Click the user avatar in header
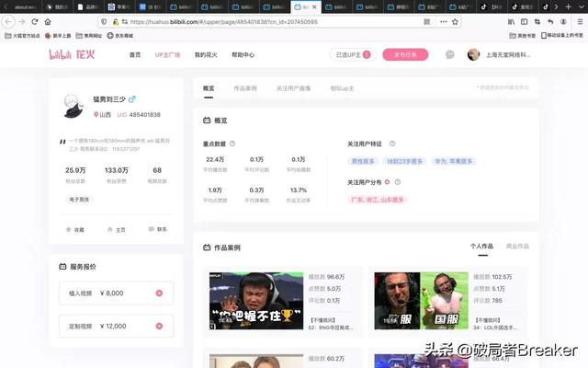 pos(473,54)
